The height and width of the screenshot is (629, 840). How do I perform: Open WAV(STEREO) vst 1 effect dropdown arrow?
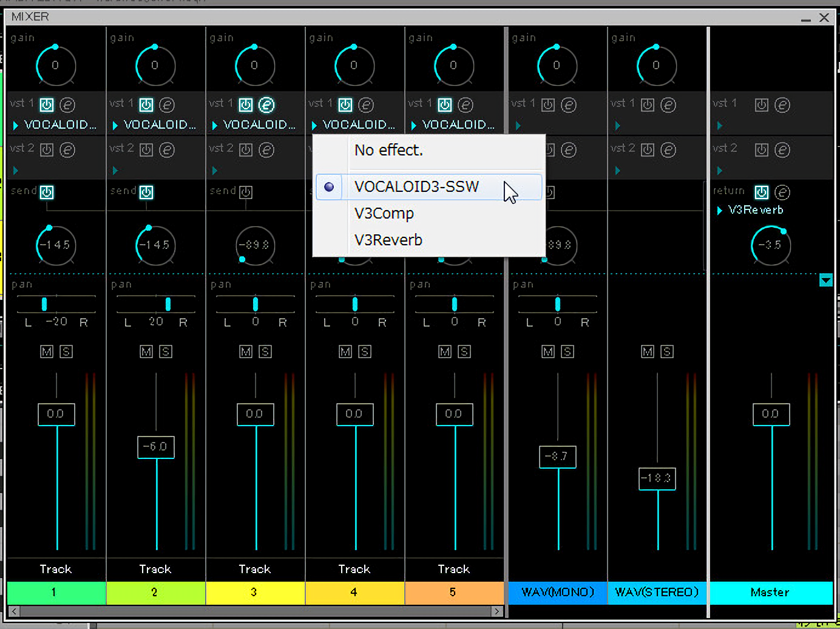618,126
